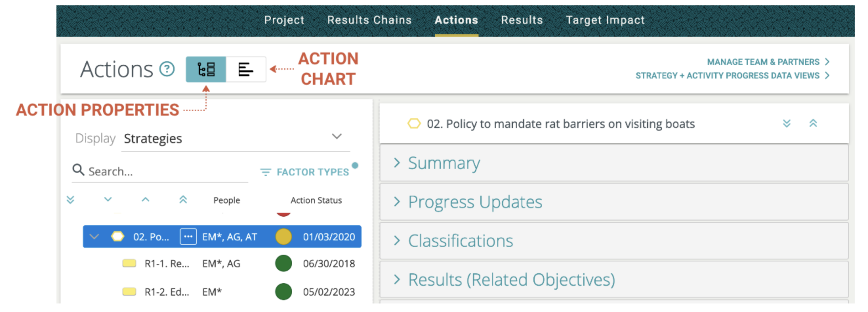Collapse the 02. Po... strategy row
This screenshot has width=868, height=312.
[94, 236]
